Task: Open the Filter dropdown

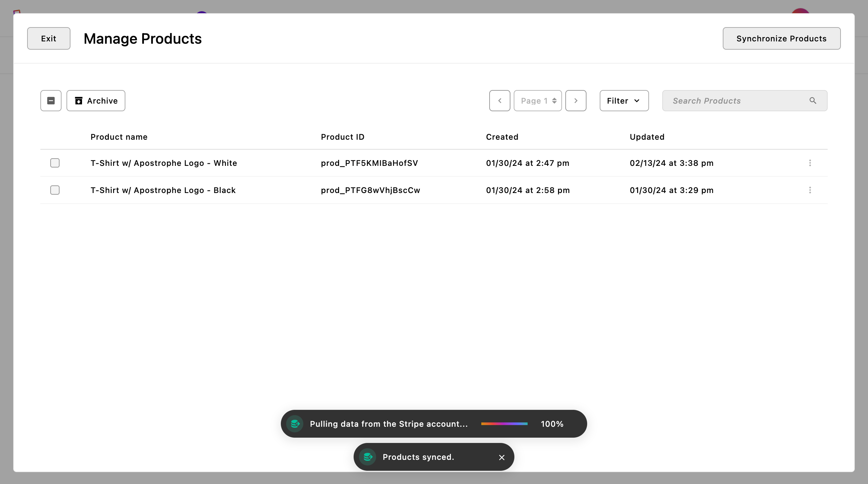Action: [624, 101]
